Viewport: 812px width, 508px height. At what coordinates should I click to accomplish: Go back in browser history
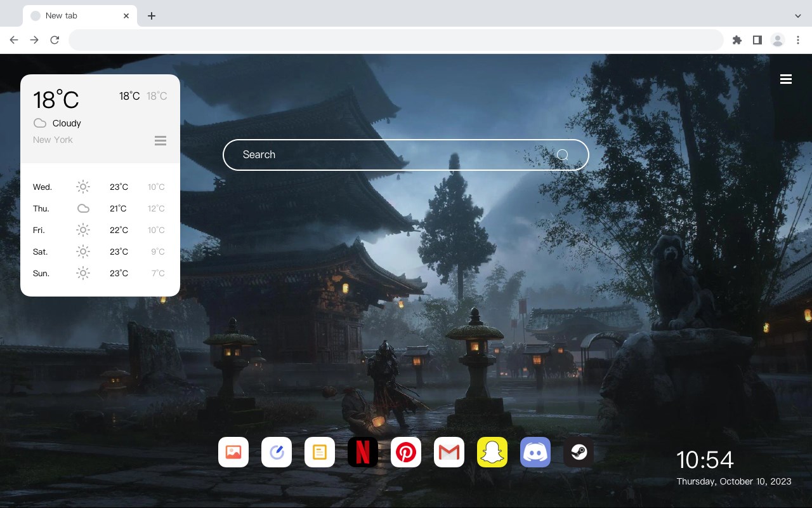point(14,40)
